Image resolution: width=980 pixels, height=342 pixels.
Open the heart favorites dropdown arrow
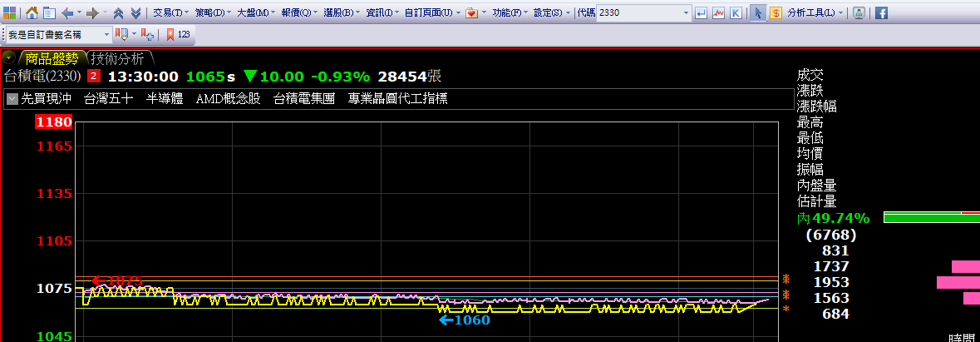(x=484, y=12)
